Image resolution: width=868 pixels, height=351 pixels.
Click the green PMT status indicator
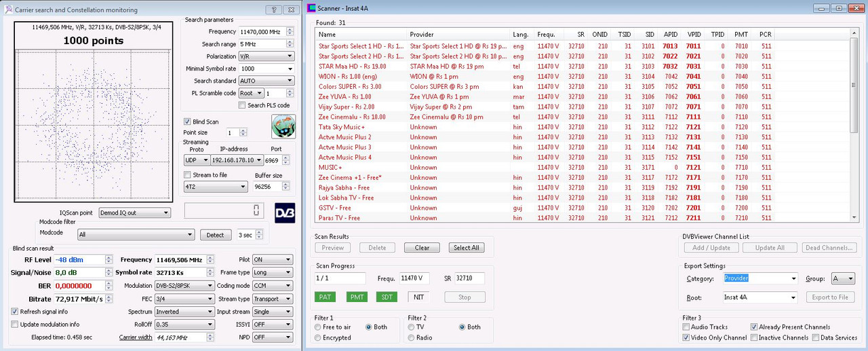coord(356,297)
